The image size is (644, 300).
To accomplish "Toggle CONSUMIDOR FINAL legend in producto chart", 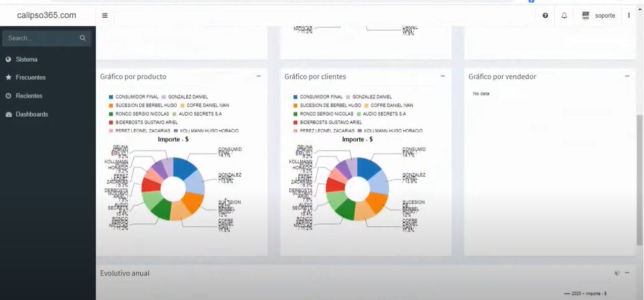I will [133, 97].
